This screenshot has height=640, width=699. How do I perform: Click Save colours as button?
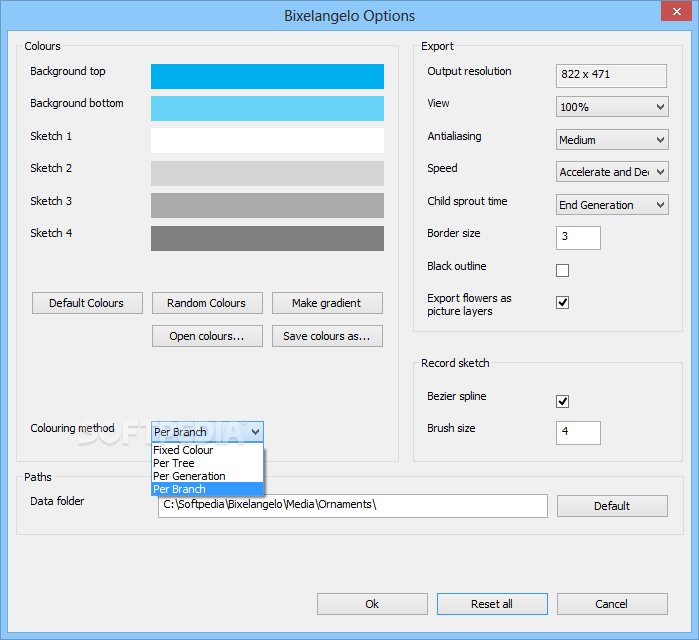coord(327,336)
